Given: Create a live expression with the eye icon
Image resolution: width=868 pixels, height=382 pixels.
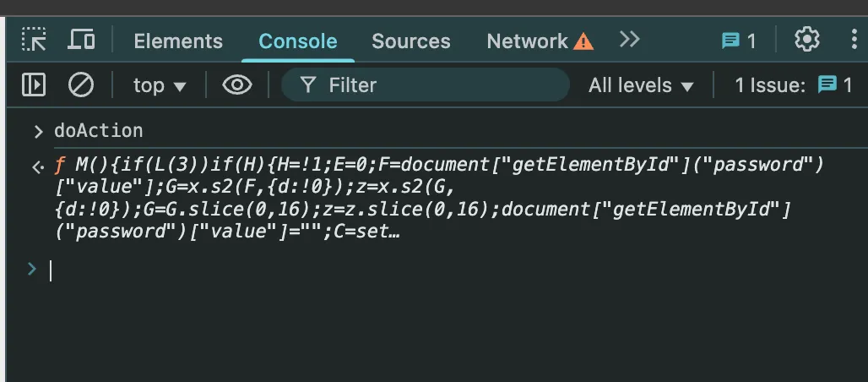Looking at the screenshot, I should 237,85.
